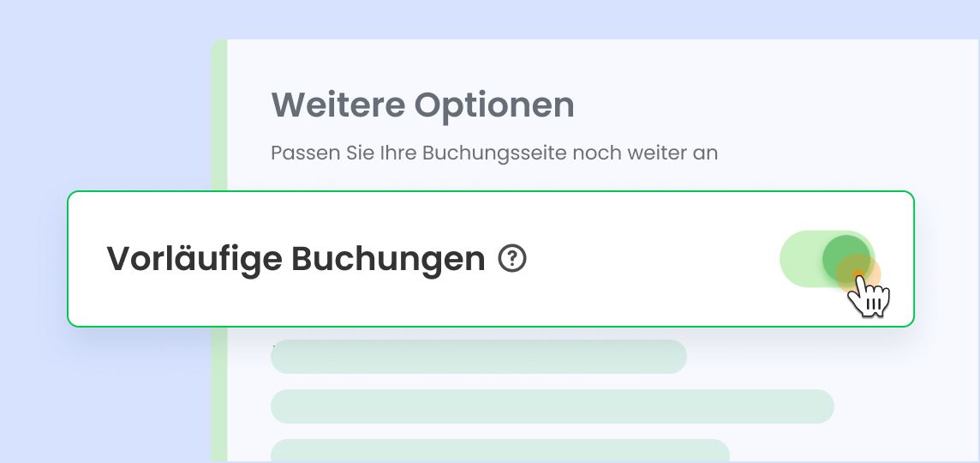980x463 pixels.
Task: Click the first placeholder bar below the card
Action: tap(478, 357)
